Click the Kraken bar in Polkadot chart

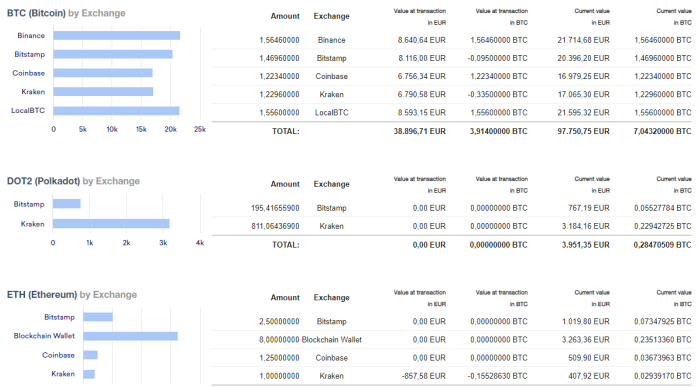tap(111, 224)
